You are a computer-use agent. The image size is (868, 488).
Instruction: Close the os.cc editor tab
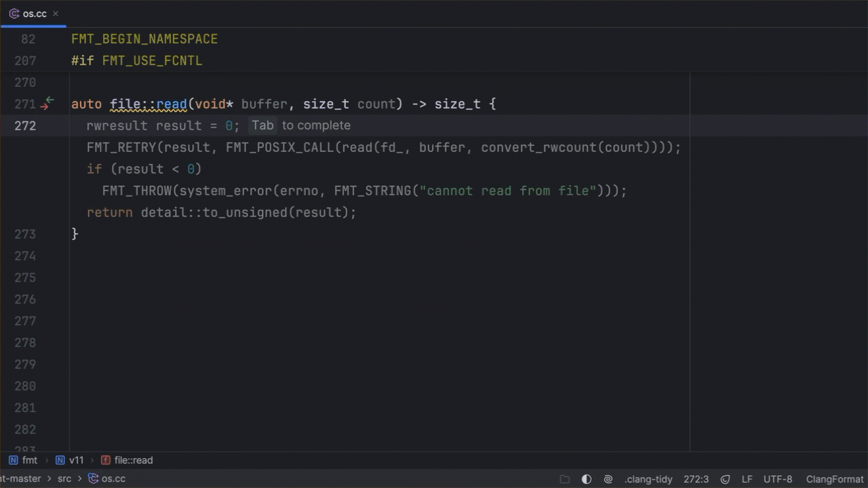56,14
